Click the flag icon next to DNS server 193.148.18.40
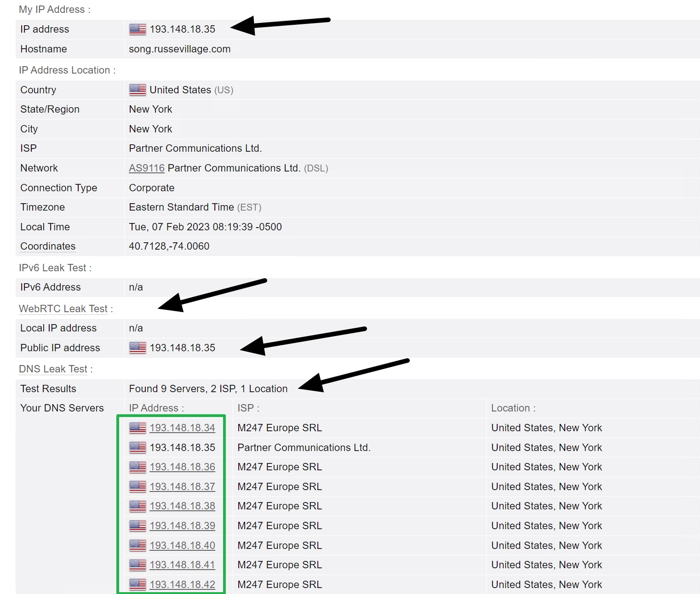The image size is (700, 594). pos(137,545)
